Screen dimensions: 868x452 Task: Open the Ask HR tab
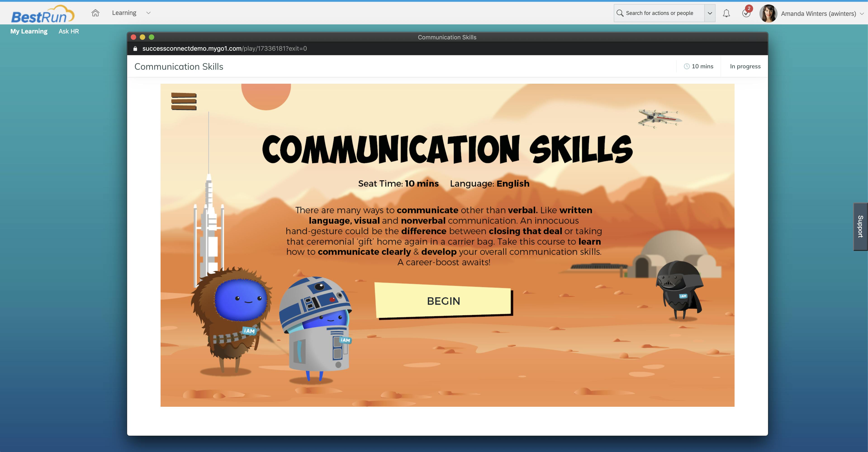point(69,31)
